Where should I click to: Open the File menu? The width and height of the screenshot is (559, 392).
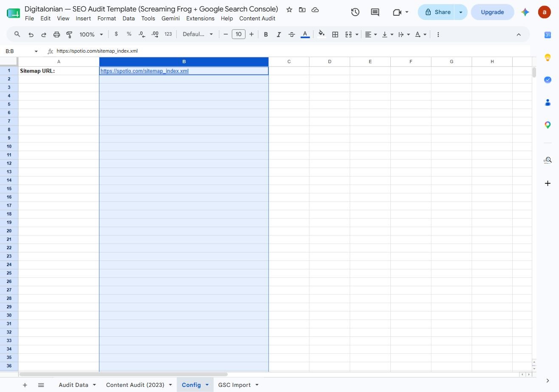click(29, 18)
